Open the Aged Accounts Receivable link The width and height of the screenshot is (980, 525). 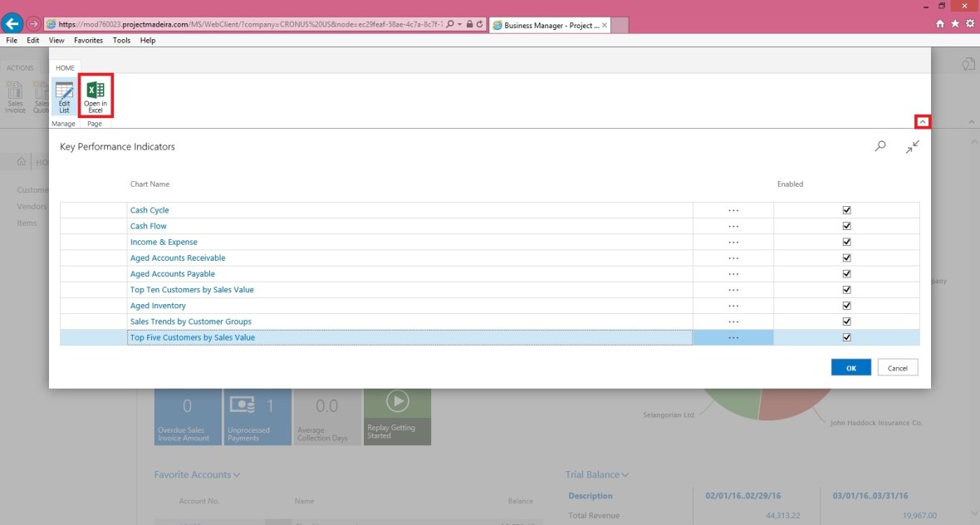click(x=178, y=258)
